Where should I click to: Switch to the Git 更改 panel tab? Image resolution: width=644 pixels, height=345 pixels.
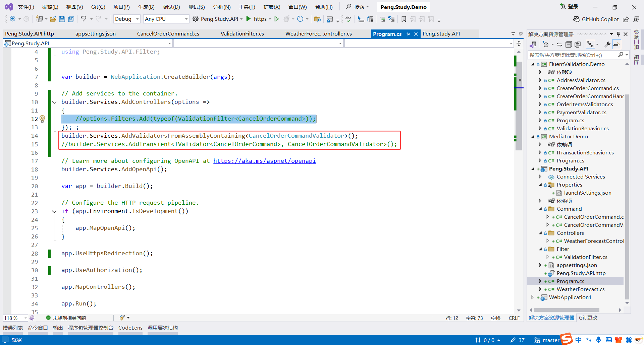point(588,318)
